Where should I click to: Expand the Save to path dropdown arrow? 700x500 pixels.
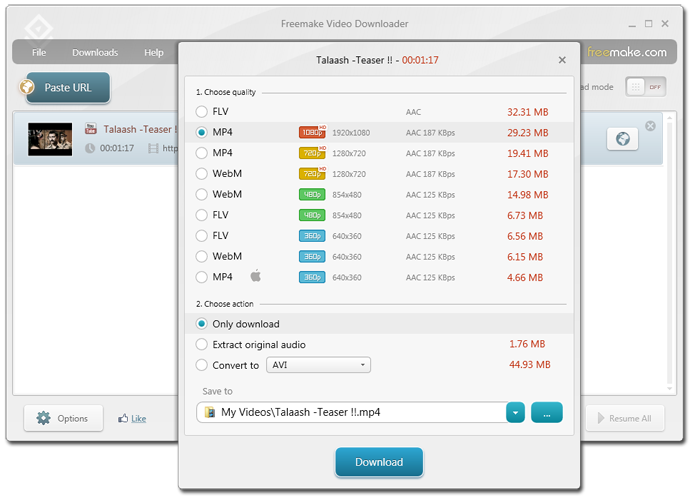pos(515,412)
